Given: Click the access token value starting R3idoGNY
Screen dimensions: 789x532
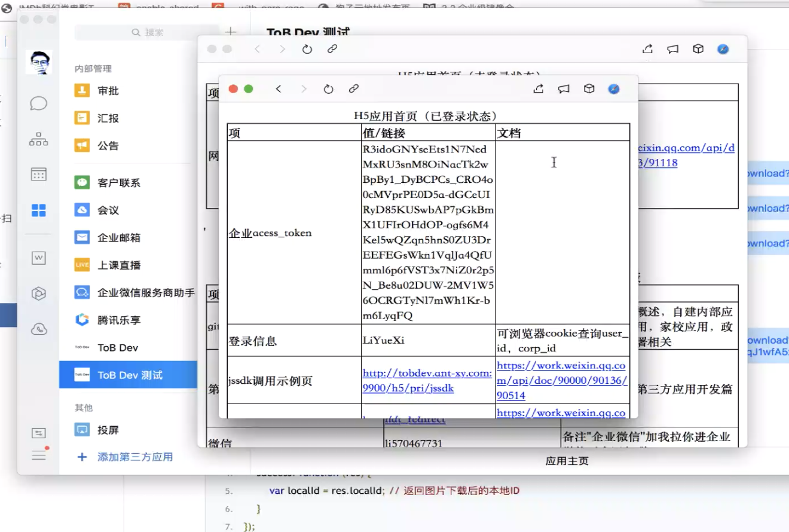Looking at the screenshot, I should pyautogui.click(x=428, y=233).
